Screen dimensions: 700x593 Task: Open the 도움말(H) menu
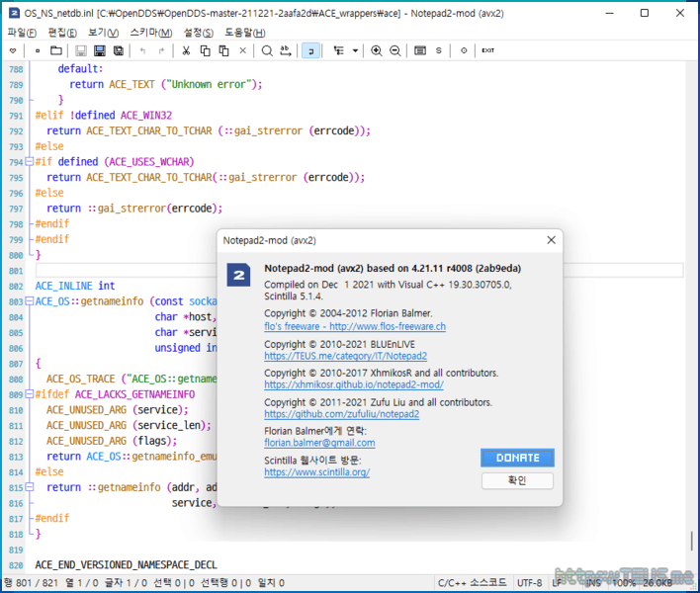pyautogui.click(x=244, y=33)
